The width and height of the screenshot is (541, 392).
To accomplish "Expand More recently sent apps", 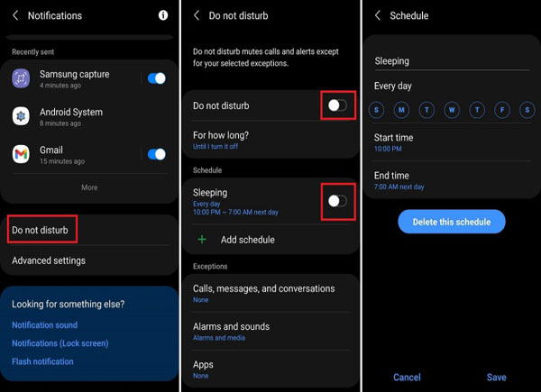I will click(89, 187).
